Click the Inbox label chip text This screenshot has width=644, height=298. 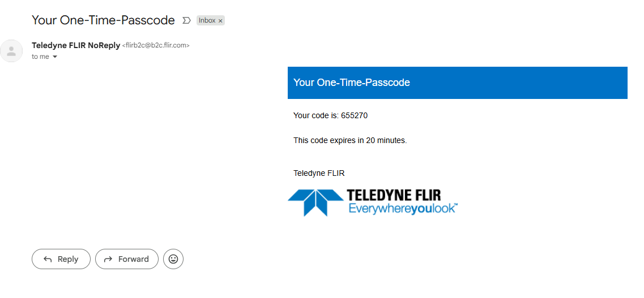click(207, 20)
